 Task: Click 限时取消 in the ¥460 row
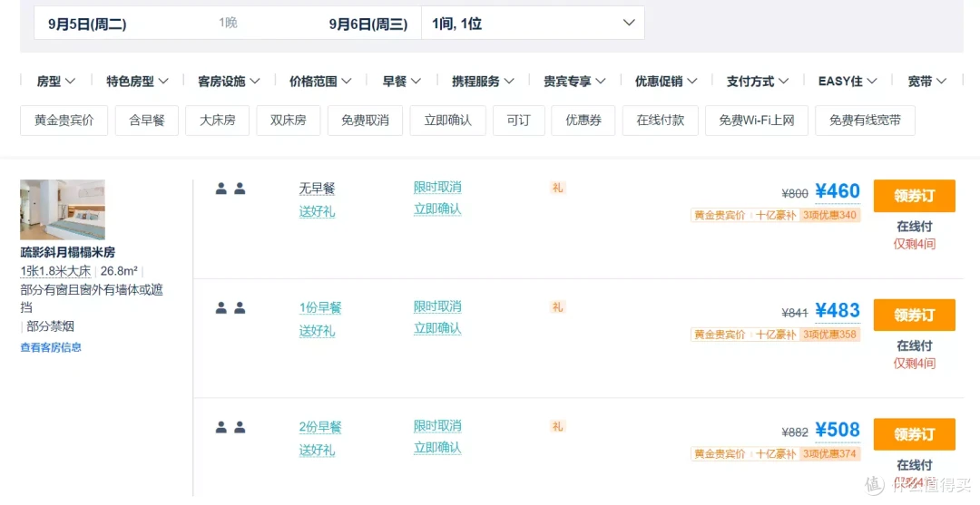437,188
